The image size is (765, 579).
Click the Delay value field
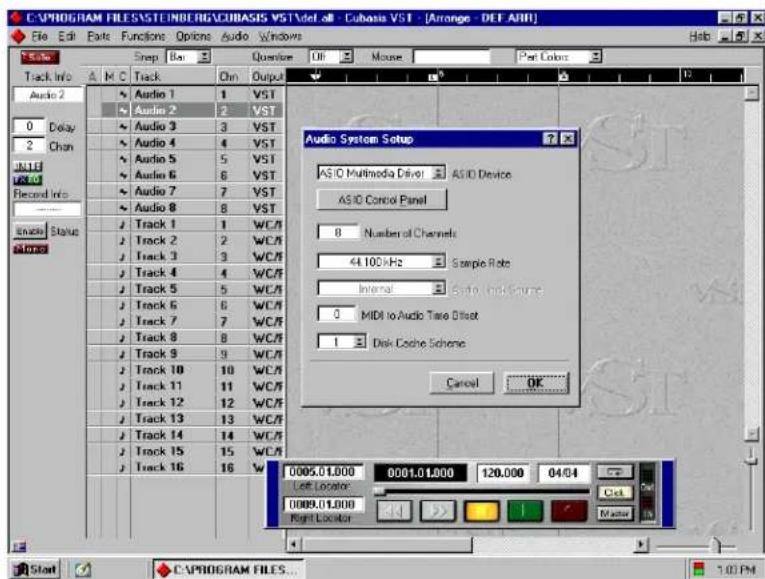(x=29, y=127)
